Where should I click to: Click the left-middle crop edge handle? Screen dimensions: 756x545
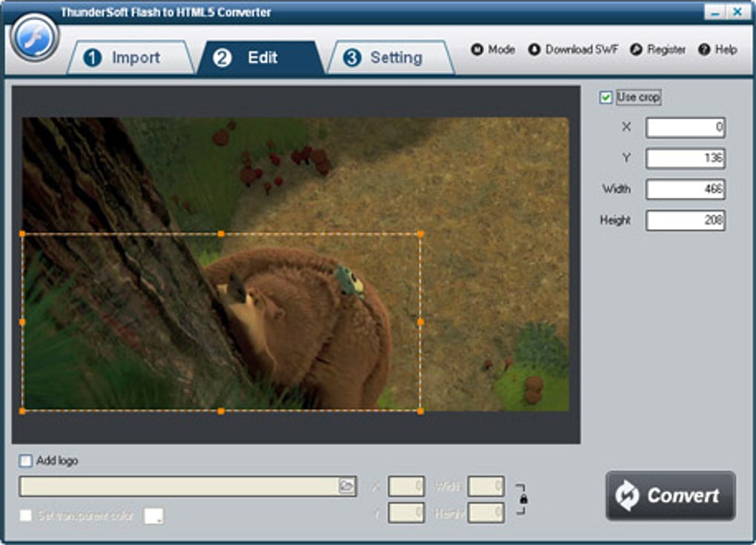pyautogui.click(x=23, y=322)
